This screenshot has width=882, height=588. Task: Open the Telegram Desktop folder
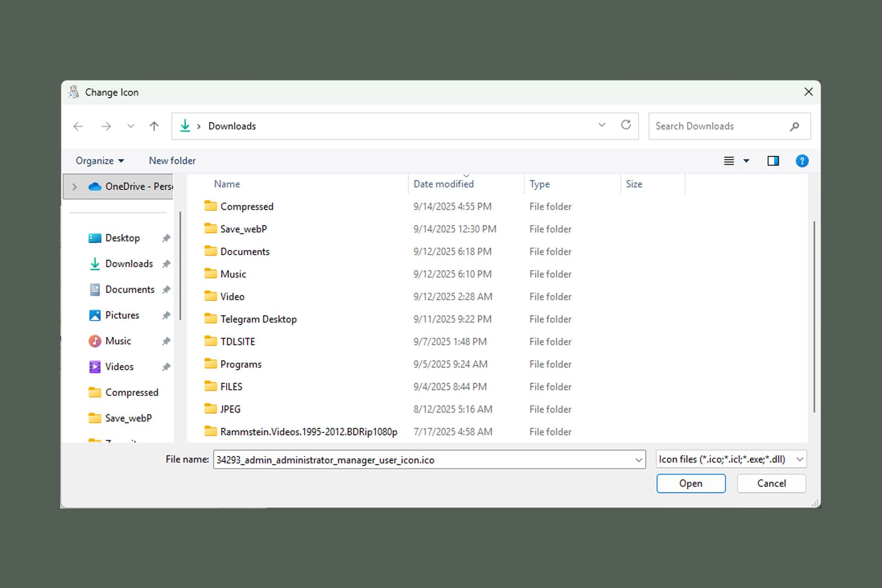coord(258,319)
